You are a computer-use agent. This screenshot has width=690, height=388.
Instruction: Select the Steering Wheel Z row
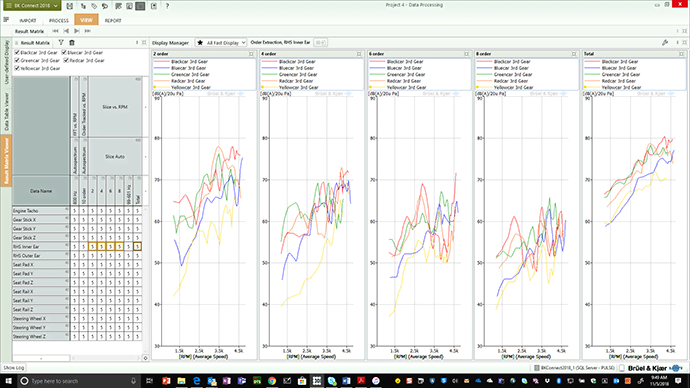41,337
